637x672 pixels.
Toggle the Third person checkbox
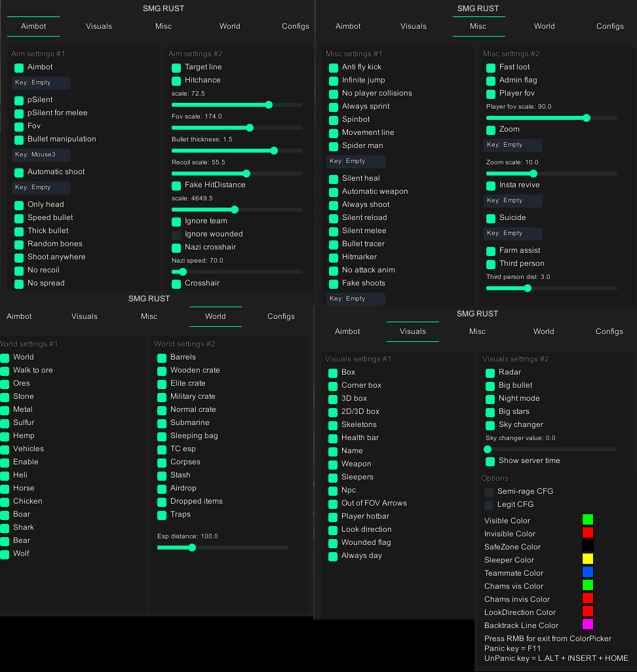(491, 265)
